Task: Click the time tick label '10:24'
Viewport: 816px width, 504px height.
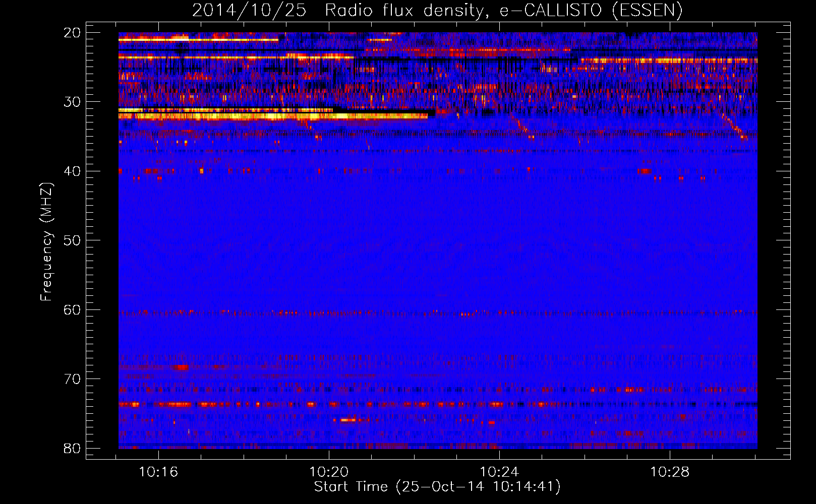Action: coord(499,472)
